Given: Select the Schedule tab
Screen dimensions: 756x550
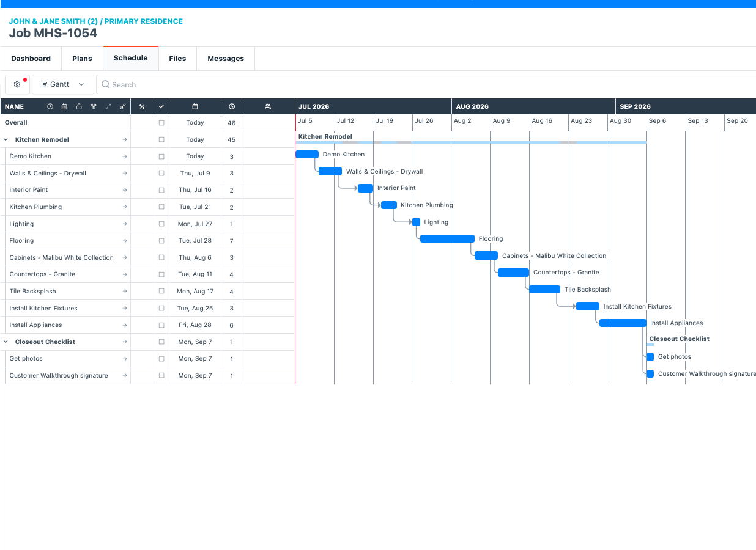Looking at the screenshot, I should pyautogui.click(x=131, y=58).
